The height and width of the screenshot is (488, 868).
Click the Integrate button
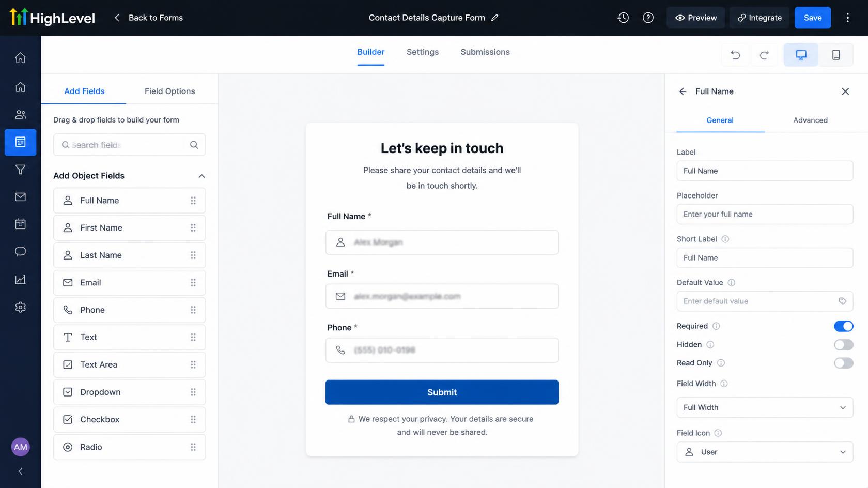(759, 18)
